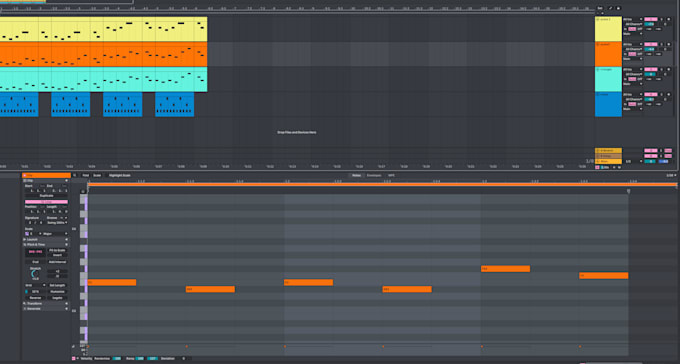The image size is (680, 364).
Task: Open the Major scale type dropdown
Action: pyautogui.click(x=55, y=234)
